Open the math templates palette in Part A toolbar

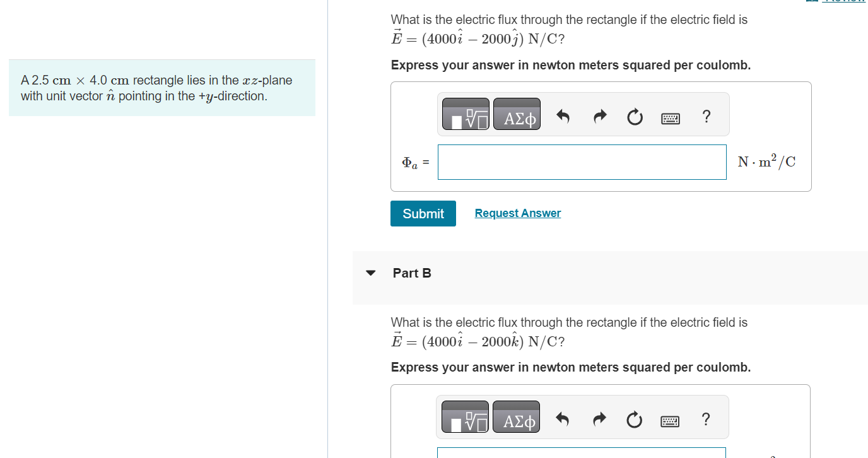[x=466, y=114]
